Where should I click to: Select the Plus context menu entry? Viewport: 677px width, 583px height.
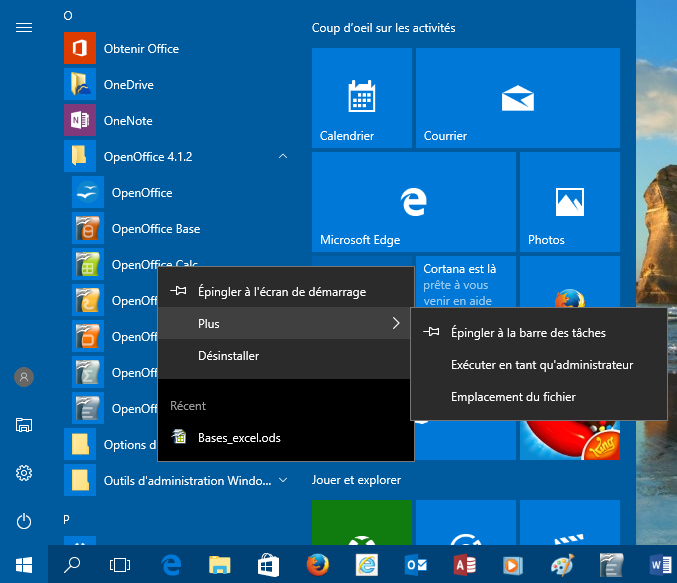click(286, 323)
